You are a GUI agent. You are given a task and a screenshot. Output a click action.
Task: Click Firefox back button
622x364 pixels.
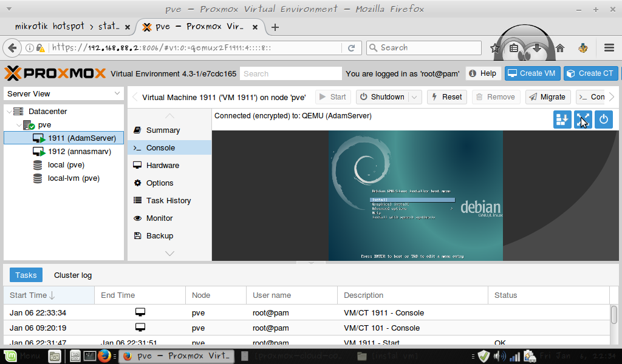point(12,48)
